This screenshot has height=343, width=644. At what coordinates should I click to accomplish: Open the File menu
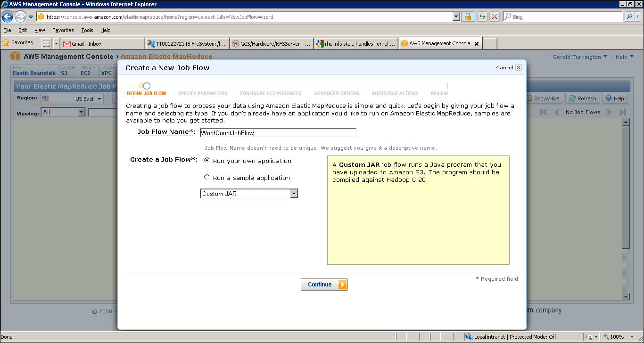[7, 30]
